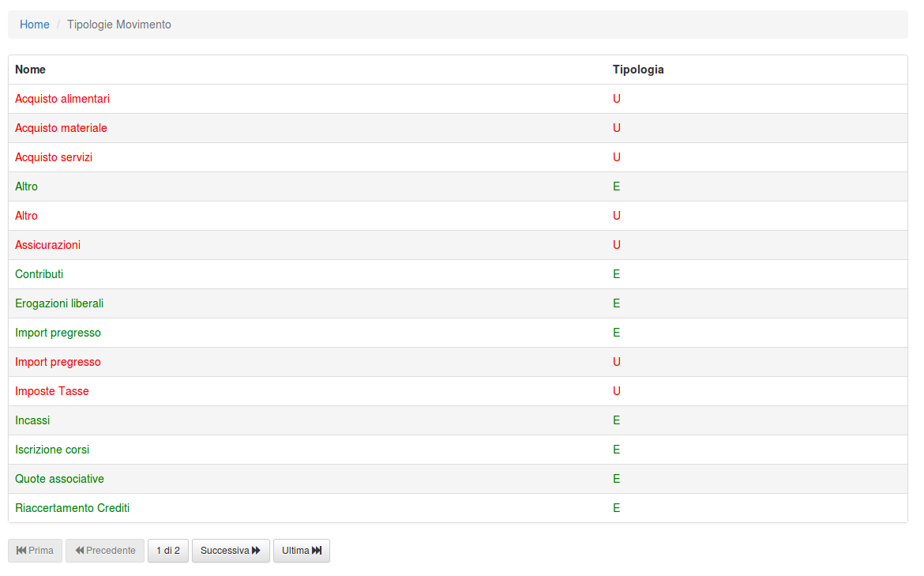Select the red Import pregresso entry
The width and height of the screenshot is (924, 576).
tap(58, 362)
